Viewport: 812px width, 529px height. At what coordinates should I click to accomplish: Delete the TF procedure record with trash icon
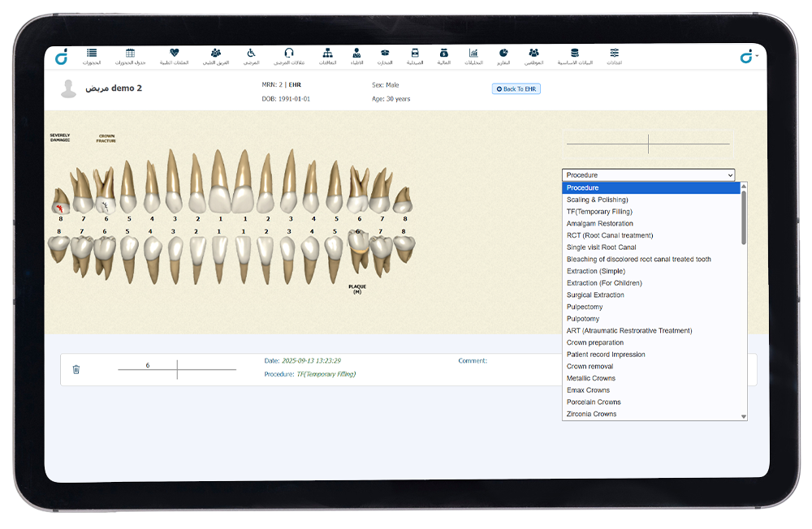[76, 369]
